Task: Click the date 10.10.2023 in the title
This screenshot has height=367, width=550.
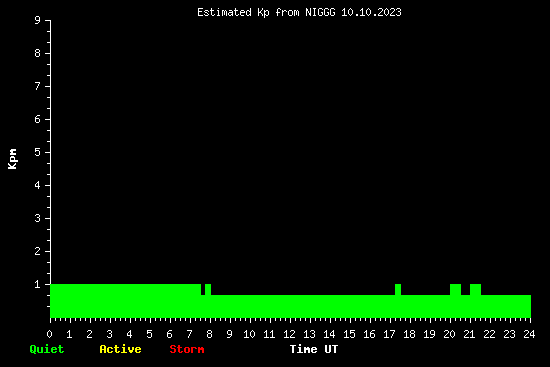Action: 371,13
